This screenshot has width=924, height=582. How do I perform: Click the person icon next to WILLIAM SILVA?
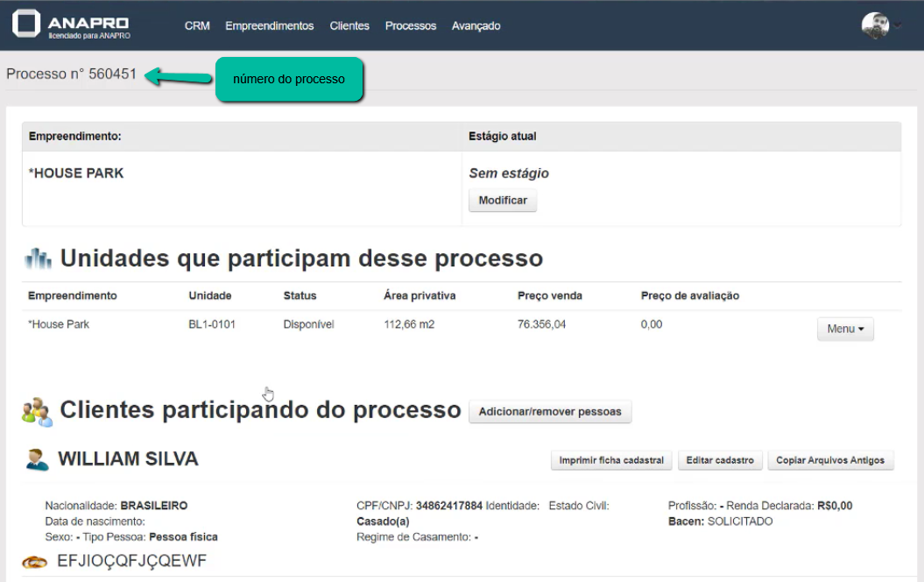(x=37, y=459)
